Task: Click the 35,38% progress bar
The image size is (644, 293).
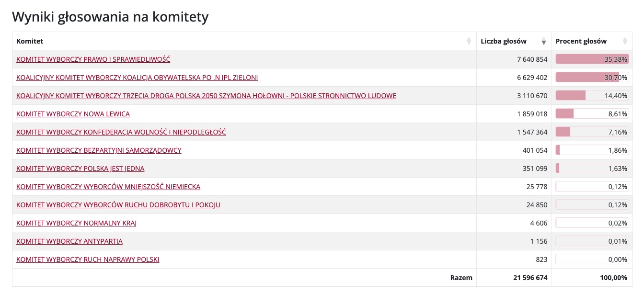Action: [x=592, y=59]
